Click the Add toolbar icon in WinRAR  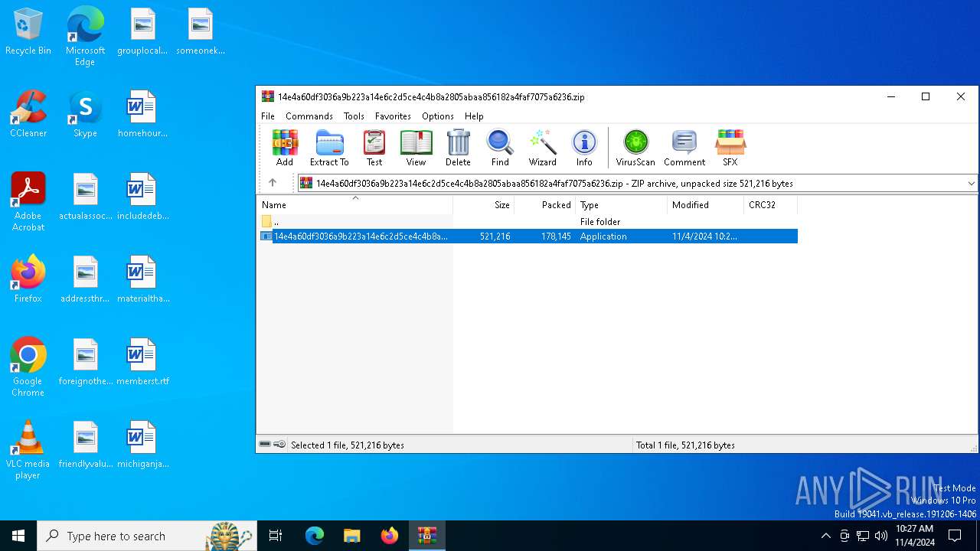pos(285,148)
